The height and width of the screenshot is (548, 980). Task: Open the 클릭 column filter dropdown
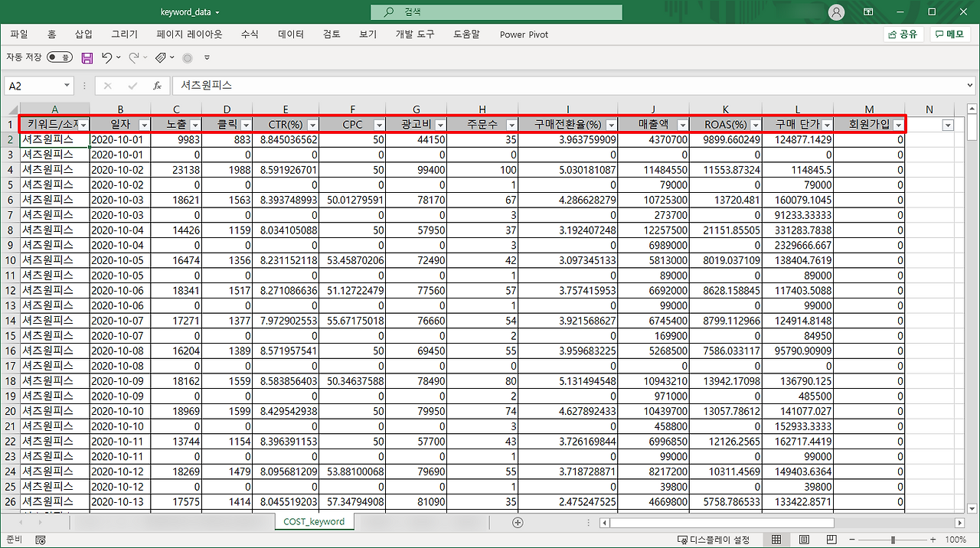coord(246,125)
